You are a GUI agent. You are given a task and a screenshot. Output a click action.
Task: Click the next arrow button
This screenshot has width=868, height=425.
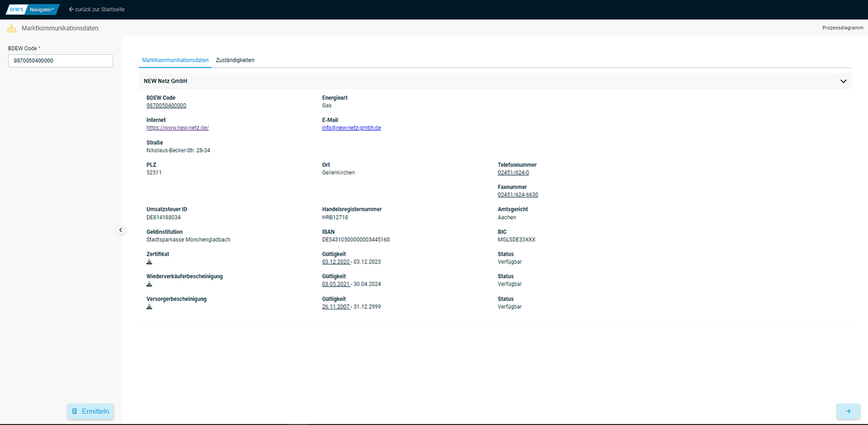[x=848, y=411]
